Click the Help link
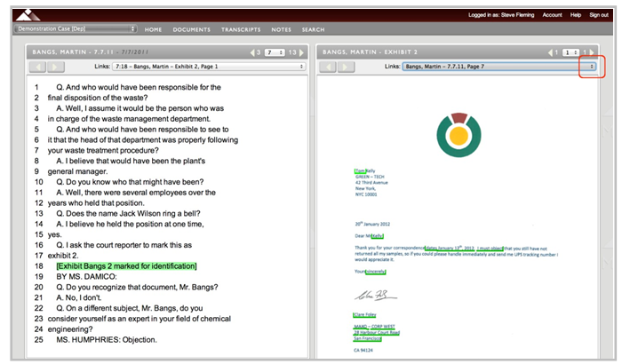The height and width of the screenshot is (364, 622). coord(576,15)
